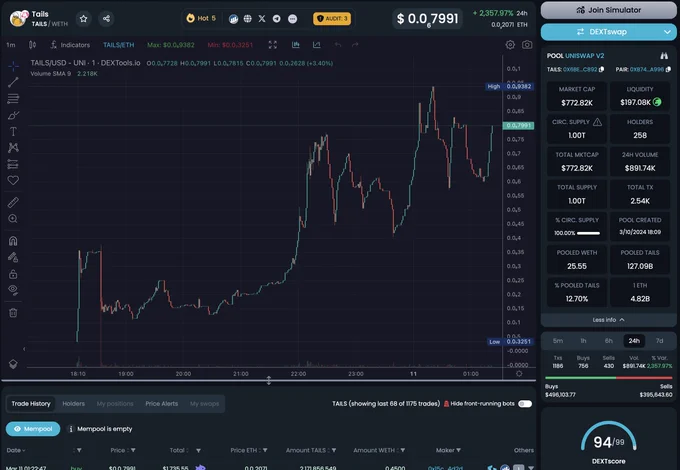Screen dimensions: 680x470
Task: Switch to Trade History tab
Action: pos(31,404)
